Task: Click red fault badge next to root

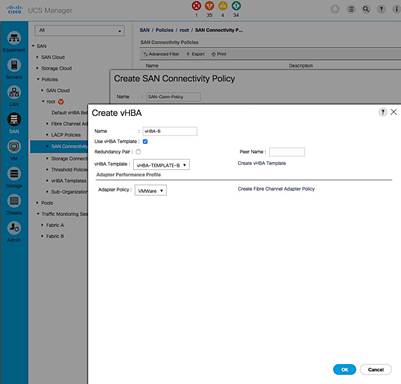Action: coord(61,102)
